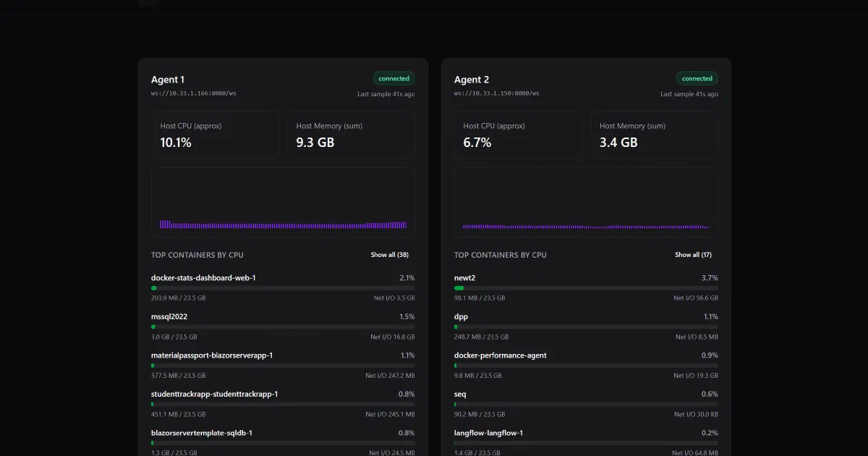Click Agent 2 websocket address ws://10.33.1.150:8080/ws
This screenshot has width=868, height=456.
pos(497,93)
